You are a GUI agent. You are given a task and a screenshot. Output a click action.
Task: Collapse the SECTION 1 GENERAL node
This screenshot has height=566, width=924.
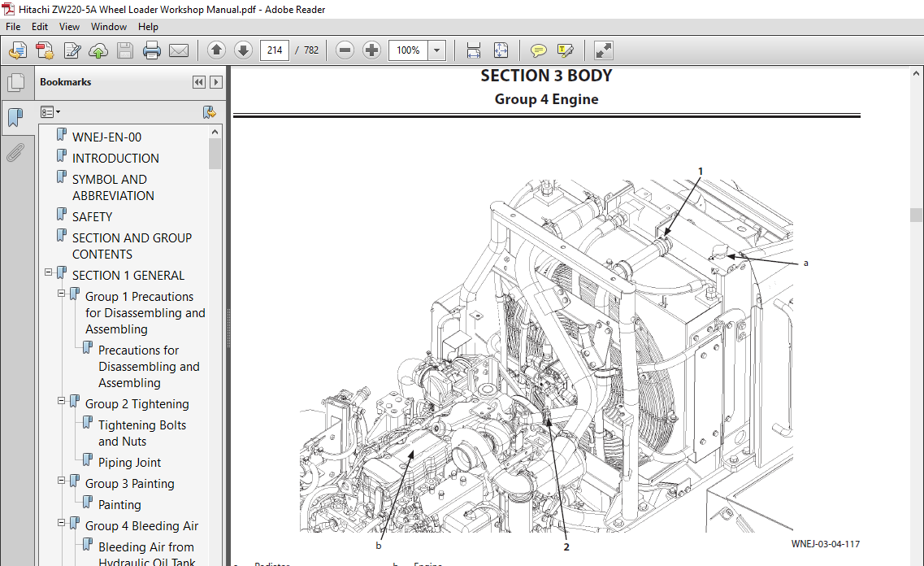click(x=48, y=272)
